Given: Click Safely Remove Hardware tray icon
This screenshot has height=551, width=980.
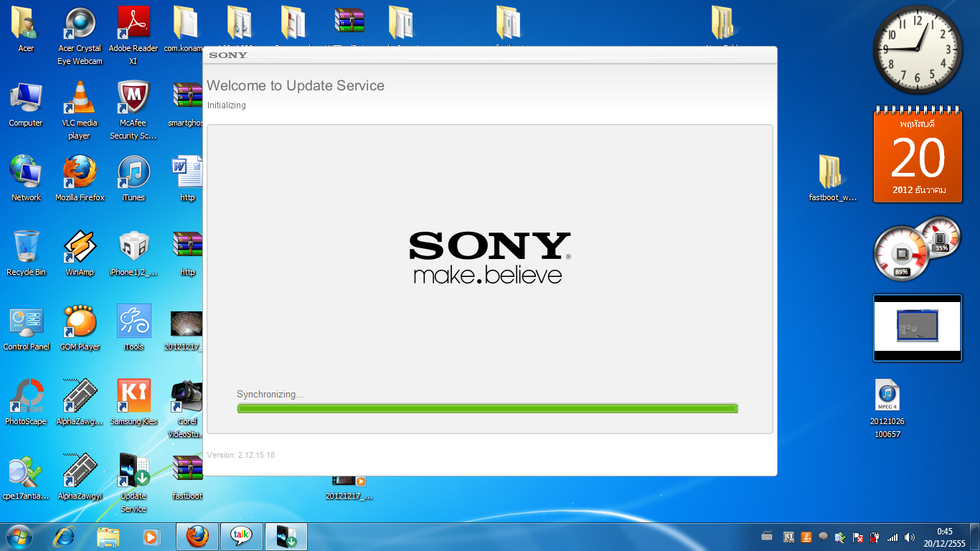Looking at the screenshot, I should 840,537.
